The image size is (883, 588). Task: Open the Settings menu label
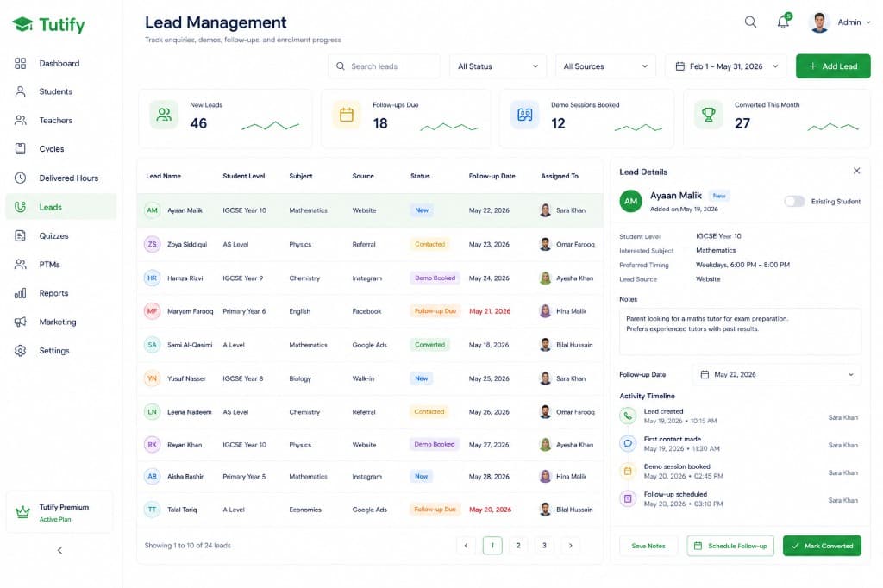(54, 350)
